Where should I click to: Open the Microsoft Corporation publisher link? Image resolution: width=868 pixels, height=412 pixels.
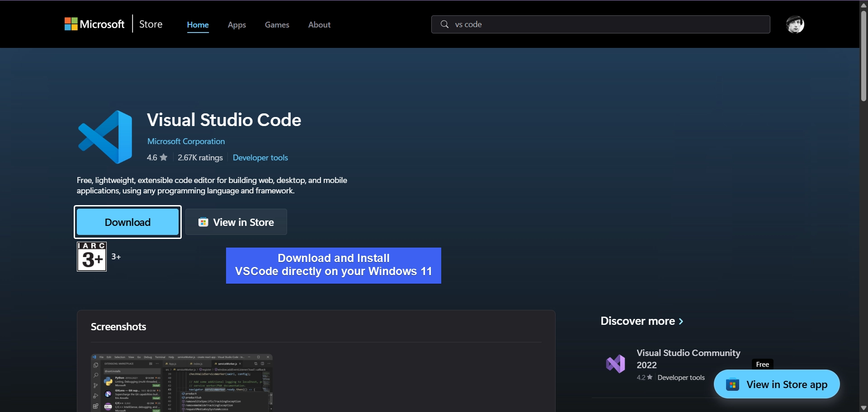(x=186, y=141)
